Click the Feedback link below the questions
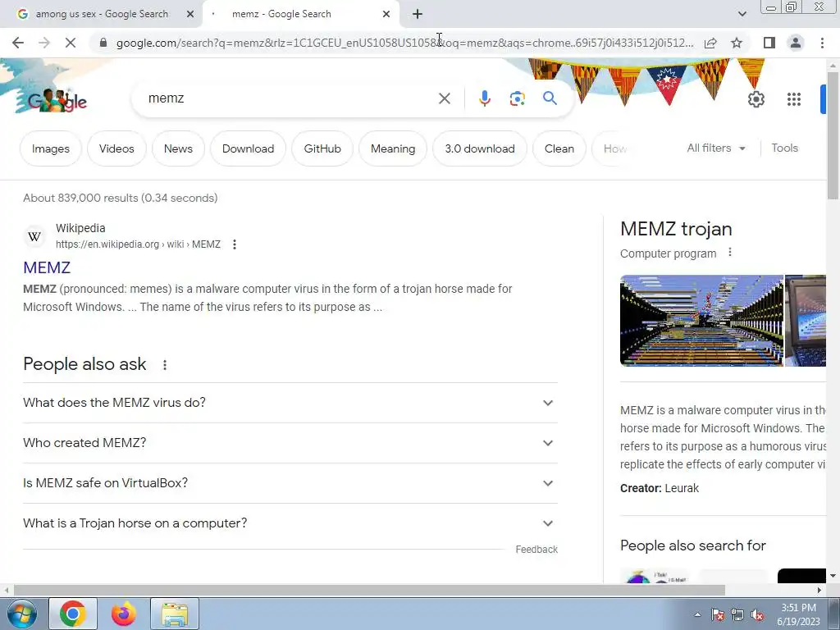The height and width of the screenshot is (630, 840). (536, 550)
